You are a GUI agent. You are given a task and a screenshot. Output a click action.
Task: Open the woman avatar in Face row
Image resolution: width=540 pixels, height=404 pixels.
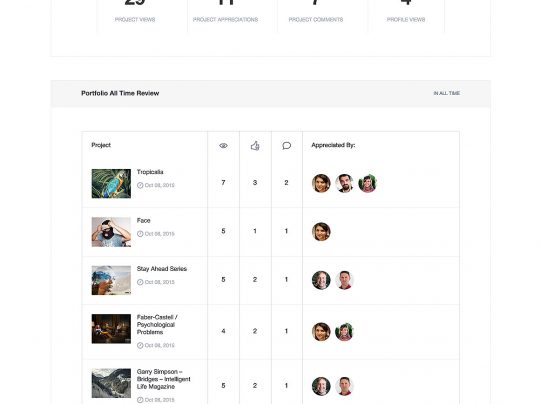click(x=321, y=231)
